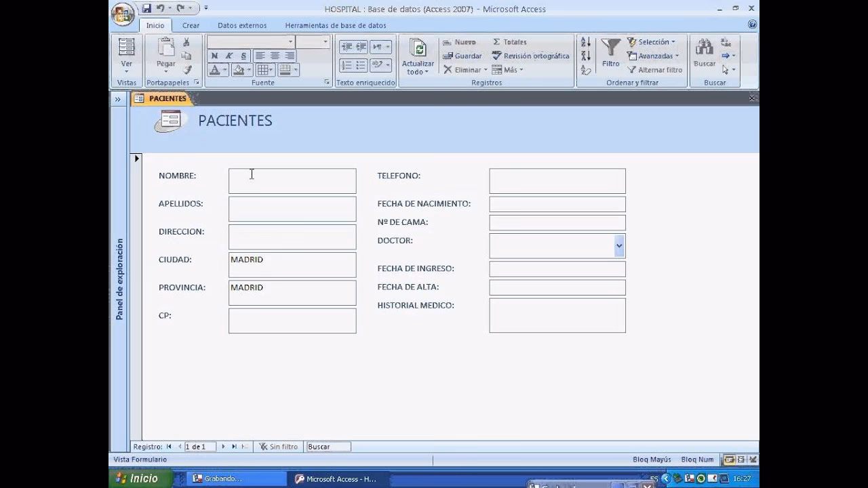Toggle bold (N) formatting

[215, 56]
